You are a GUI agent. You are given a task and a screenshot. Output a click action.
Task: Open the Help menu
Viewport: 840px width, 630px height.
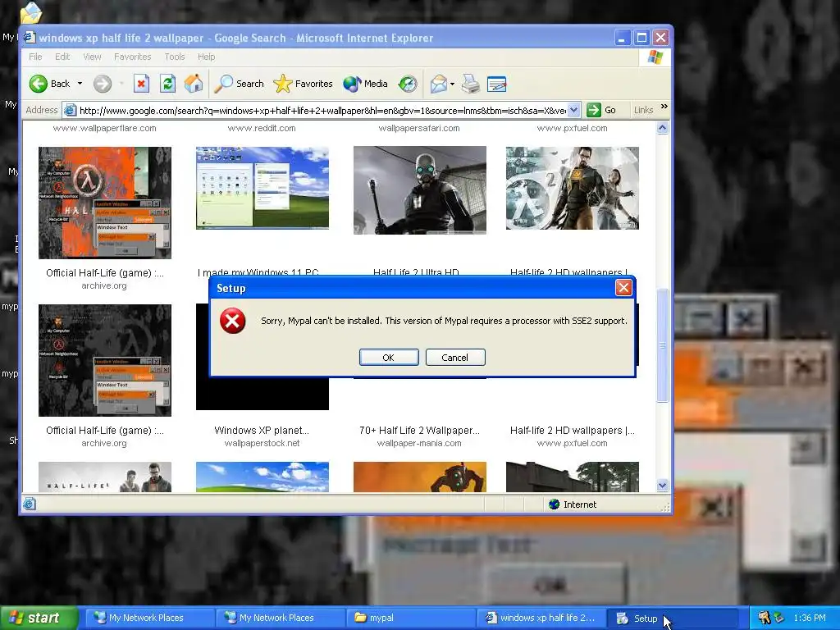[206, 57]
